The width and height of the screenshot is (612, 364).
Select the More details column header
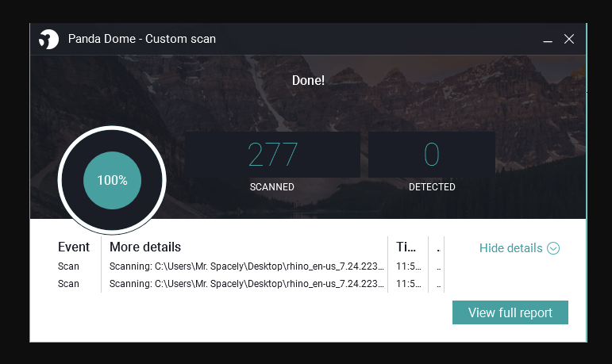(145, 247)
